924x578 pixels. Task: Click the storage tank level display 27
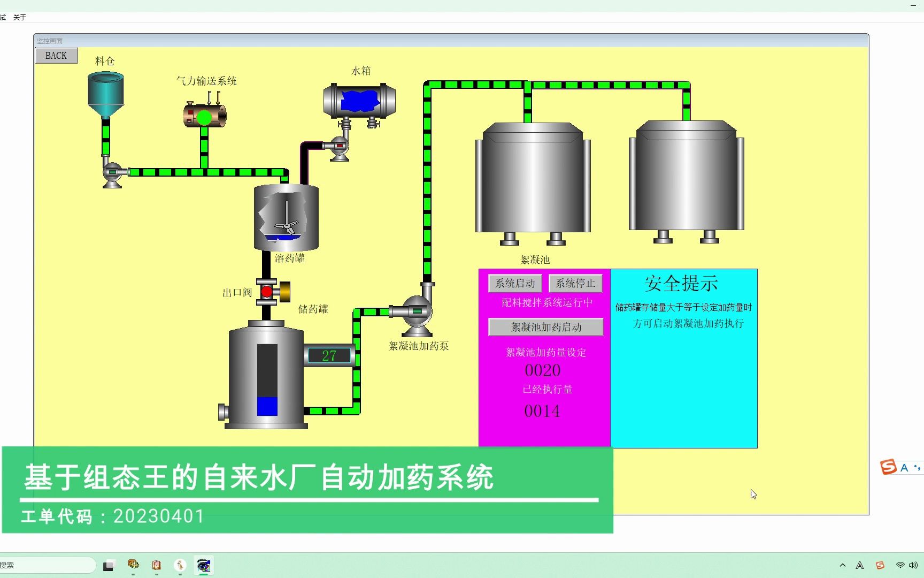click(329, 355)
